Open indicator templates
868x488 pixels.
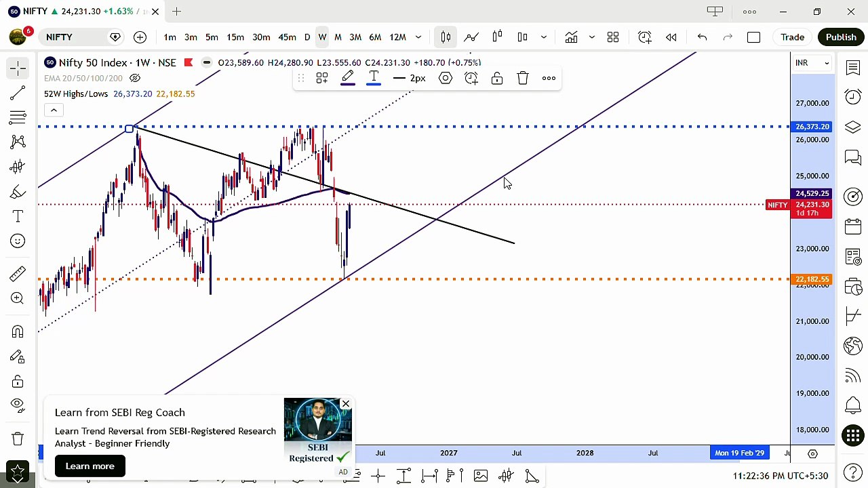[613, 37]
